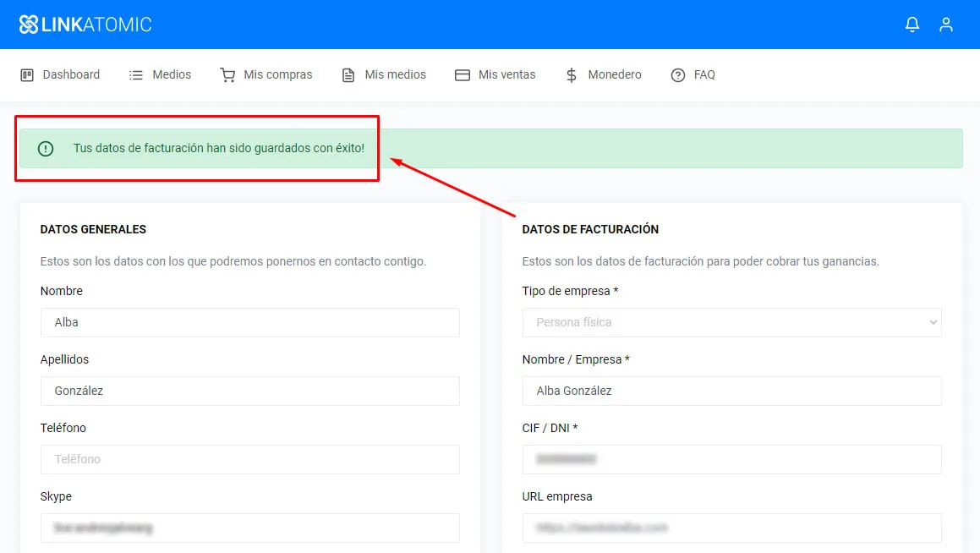
Task: Click the CIF / DNI input field
Action: tap(731, 459)
